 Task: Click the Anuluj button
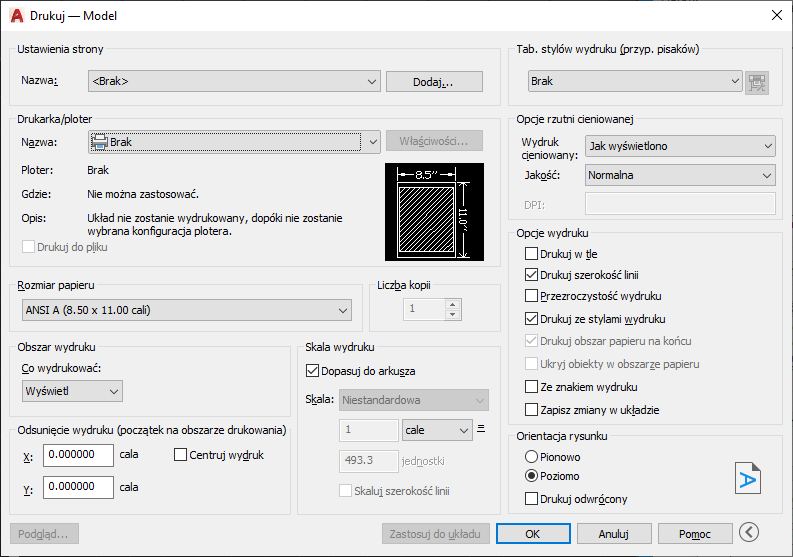614,534
